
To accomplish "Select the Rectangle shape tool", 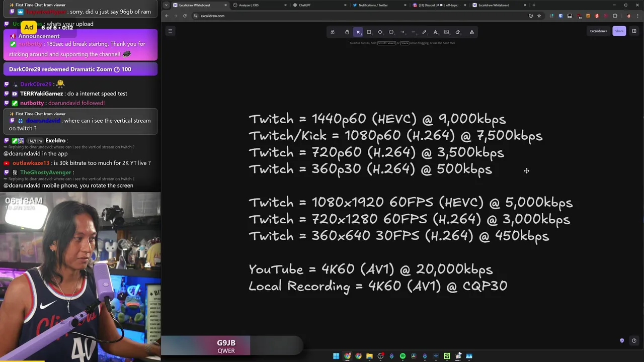I will (369, 32).
